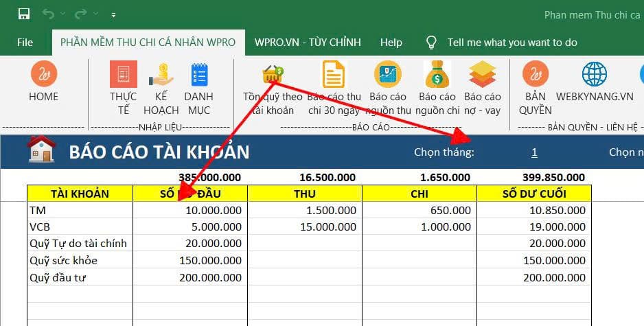The height and width of the screenshot is (326, 644).
Task: Switch to WPRO.VN - TÙY CHỈNH tab
Action: click(307, 43)
